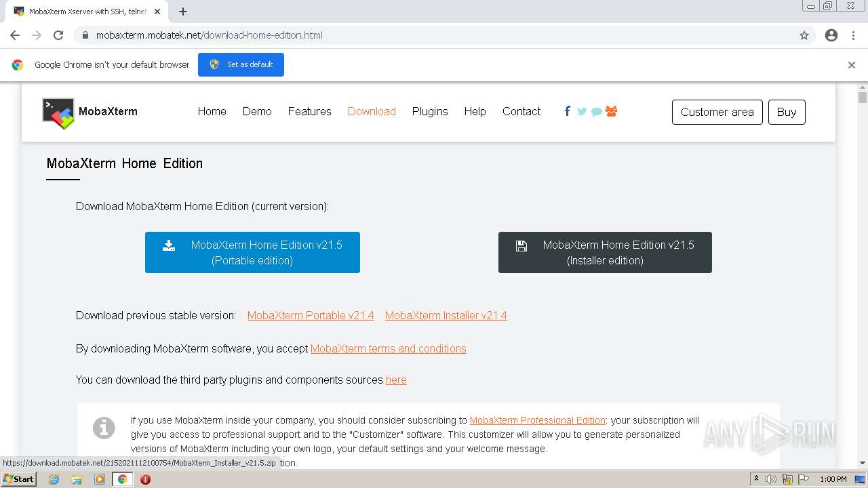Close the MobaXterm browser tab
Image resolution: width=868 pixels, height=488 pixels.
158,12
